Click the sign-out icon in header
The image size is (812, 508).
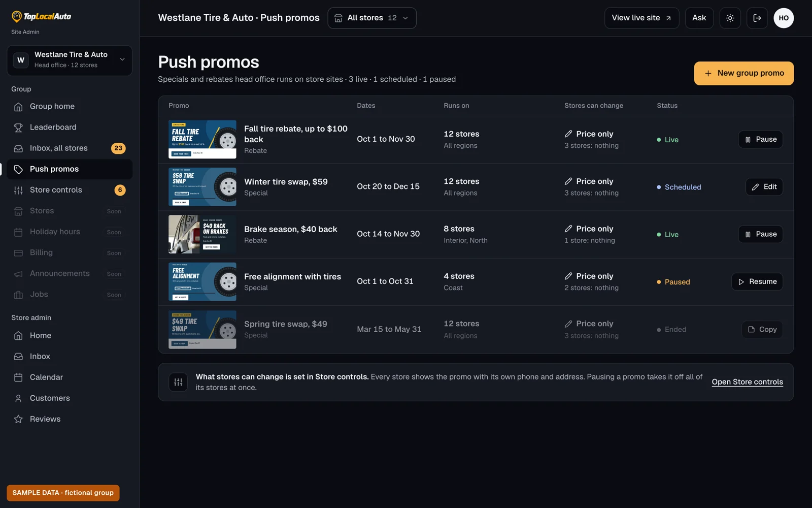[x=757, y=18]
